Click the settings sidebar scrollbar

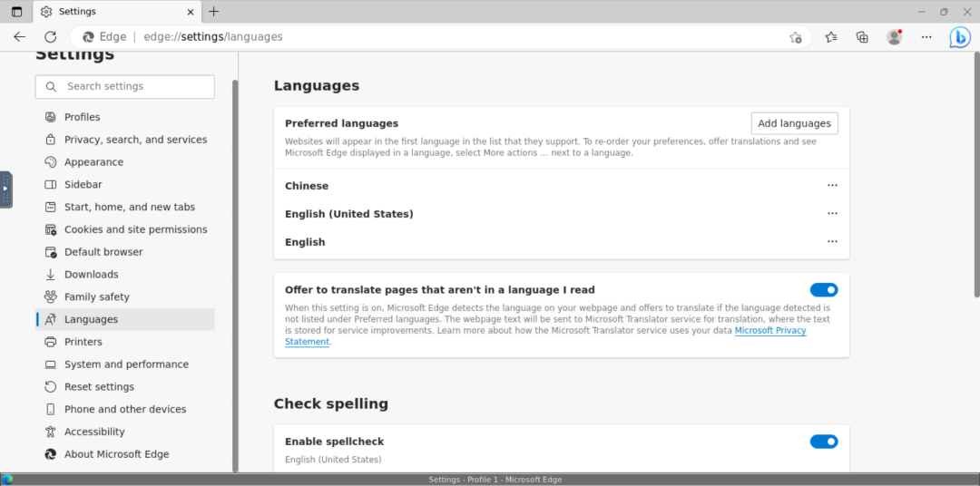(x=235, y=275)
